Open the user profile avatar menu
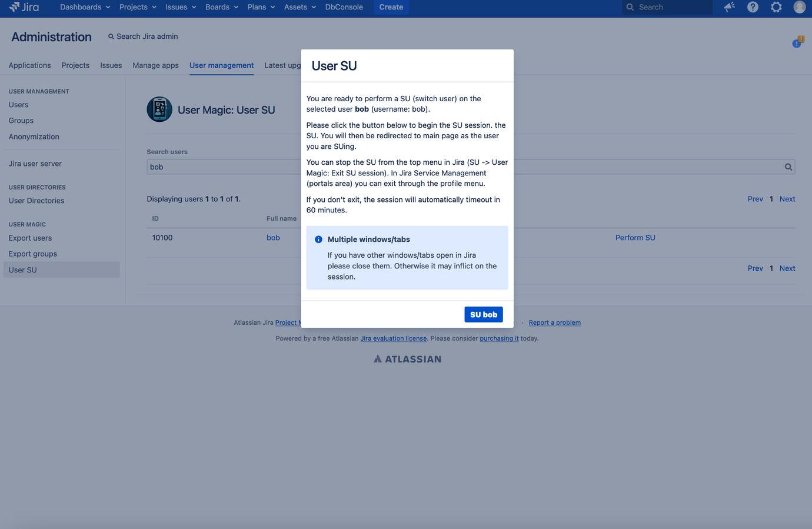Viewport: 812px width, 529px height. pos(799,7)
